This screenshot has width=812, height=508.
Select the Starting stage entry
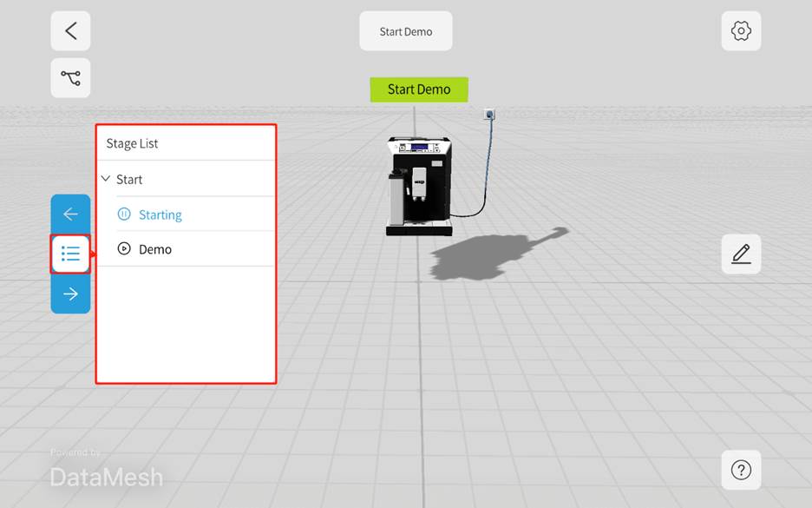pos(160,214)
